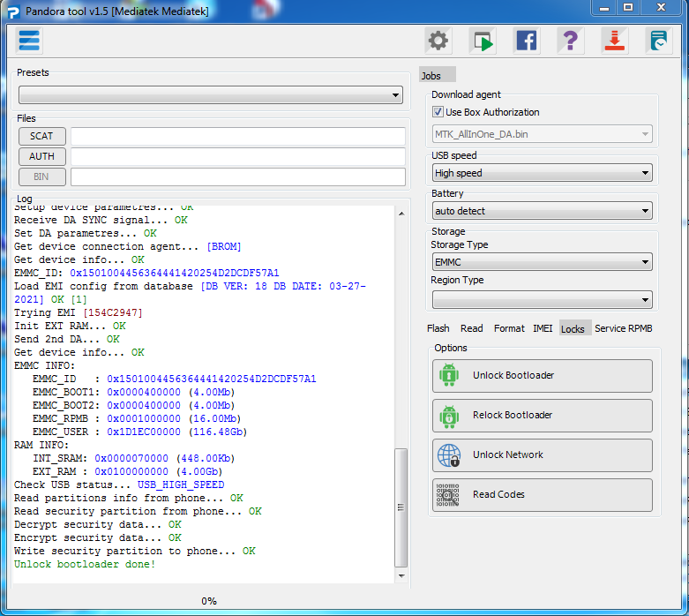Click the BIN file path field
This screenshot has width=689, height=616.
pyautogui.click(x=237, y=177)
